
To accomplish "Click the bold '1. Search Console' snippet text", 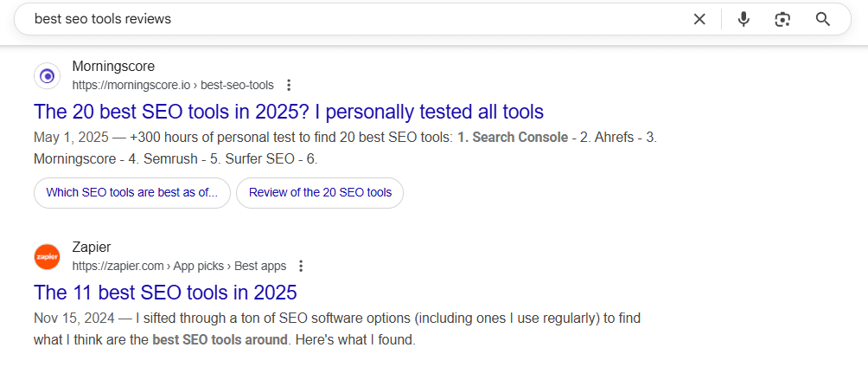I will click(513, 138).
